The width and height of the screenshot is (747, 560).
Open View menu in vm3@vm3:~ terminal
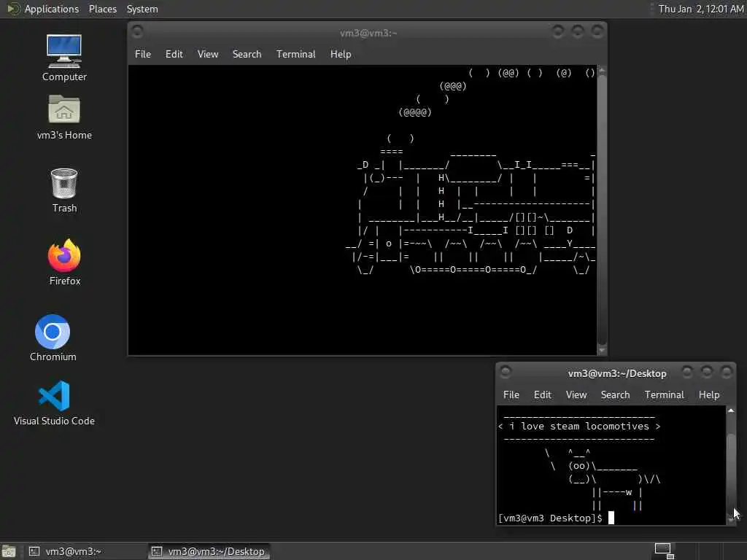[x=208, y=54]
